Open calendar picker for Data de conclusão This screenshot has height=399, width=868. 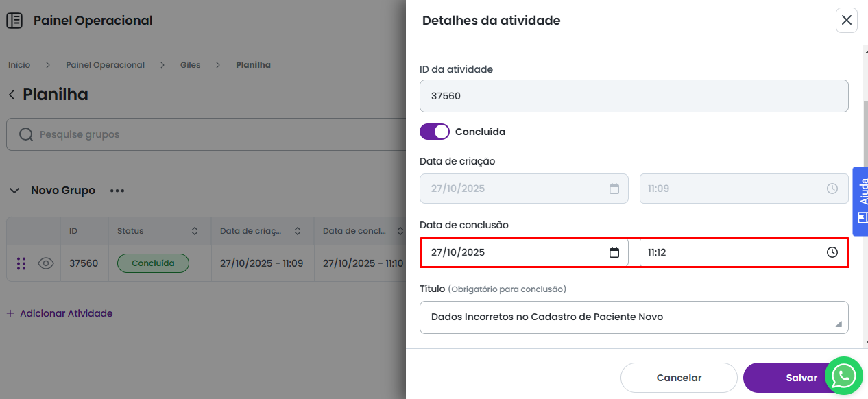[614, 252]
